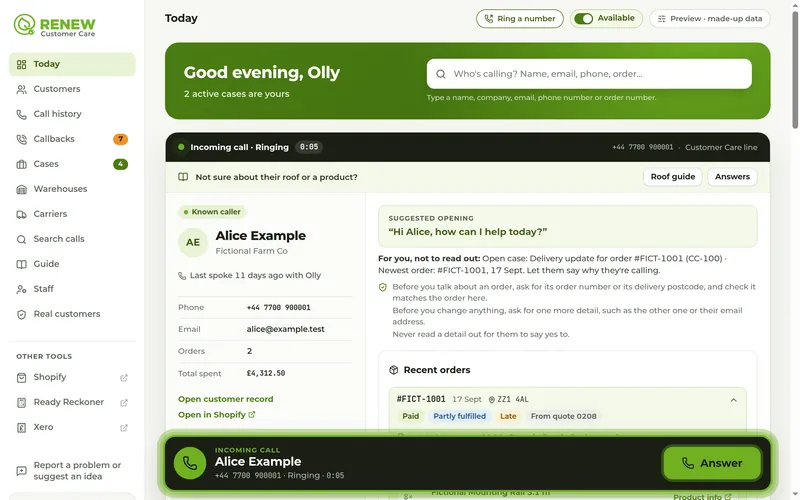The height and width of the screenshot is (500, 800).
Task: Click the orange 7 badge on Callbacks
Action: pos(120,139)
